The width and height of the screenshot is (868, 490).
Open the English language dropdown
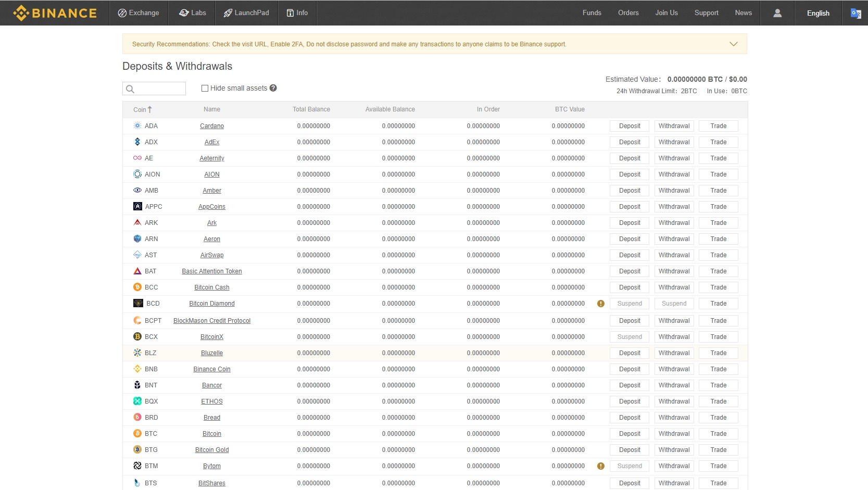(817, 13)
